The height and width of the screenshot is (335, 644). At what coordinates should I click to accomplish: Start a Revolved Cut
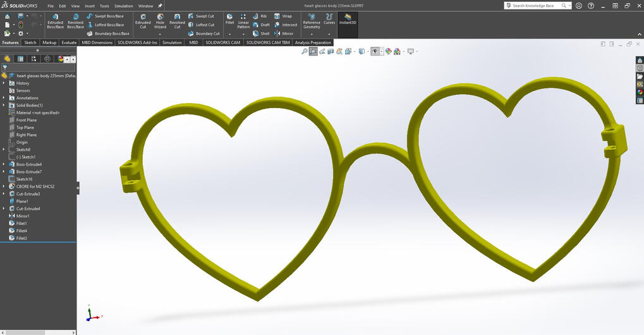[x=177, y=21]
